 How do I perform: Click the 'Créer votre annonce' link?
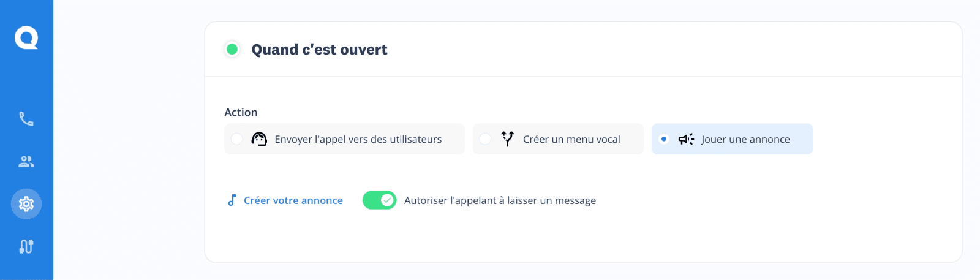click(293, 200)
